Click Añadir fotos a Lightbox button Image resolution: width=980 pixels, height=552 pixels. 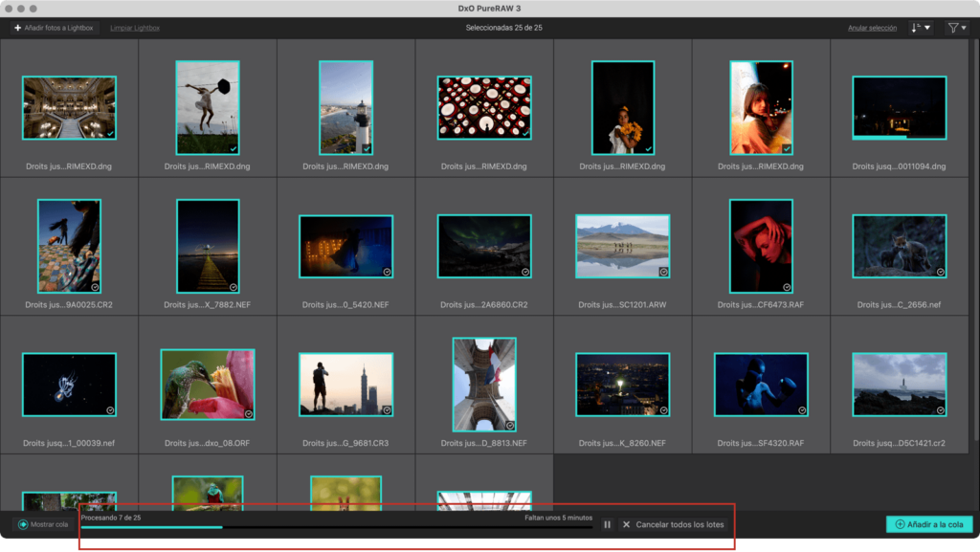[54, 28]
